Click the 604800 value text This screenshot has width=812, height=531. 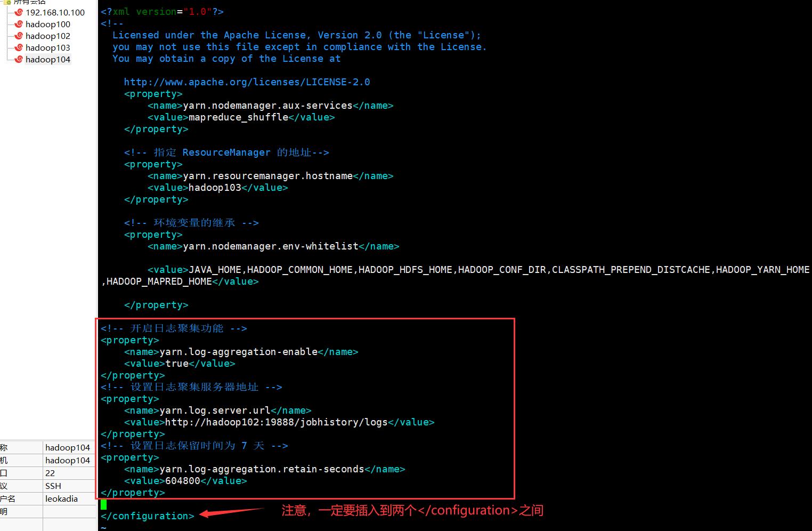click(183, 481)
